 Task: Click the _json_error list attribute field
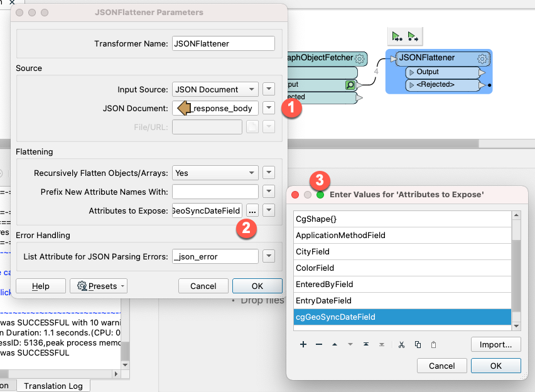pos(215,256)
